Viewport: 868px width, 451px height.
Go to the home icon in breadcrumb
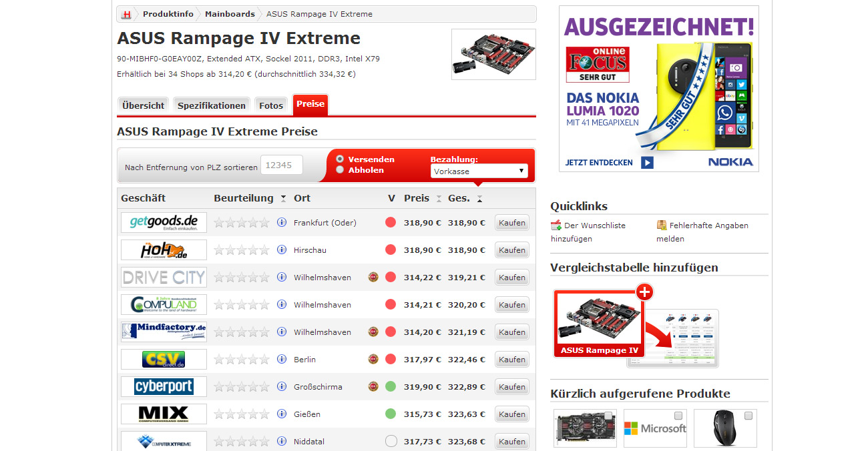point(126,14)
